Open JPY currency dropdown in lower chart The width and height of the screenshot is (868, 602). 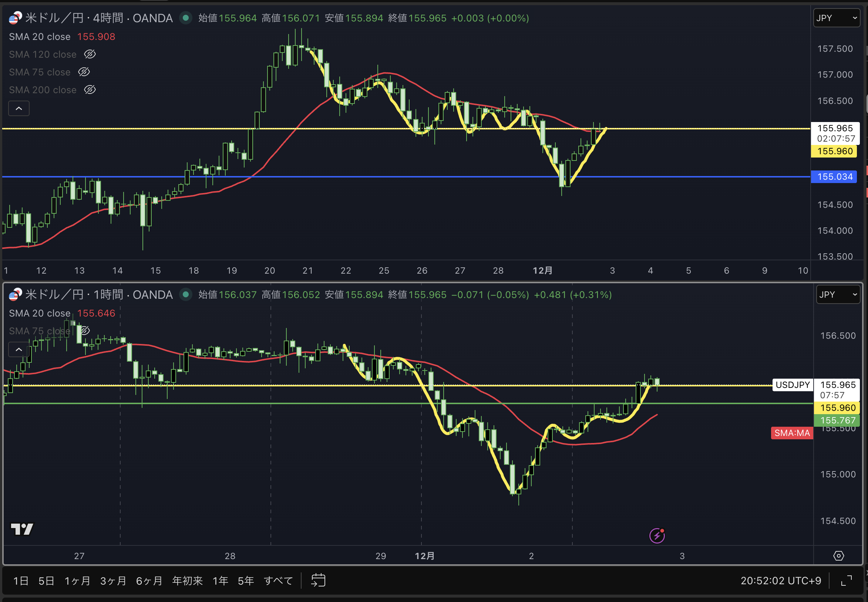pyautogui.click(x=838, y=294)
